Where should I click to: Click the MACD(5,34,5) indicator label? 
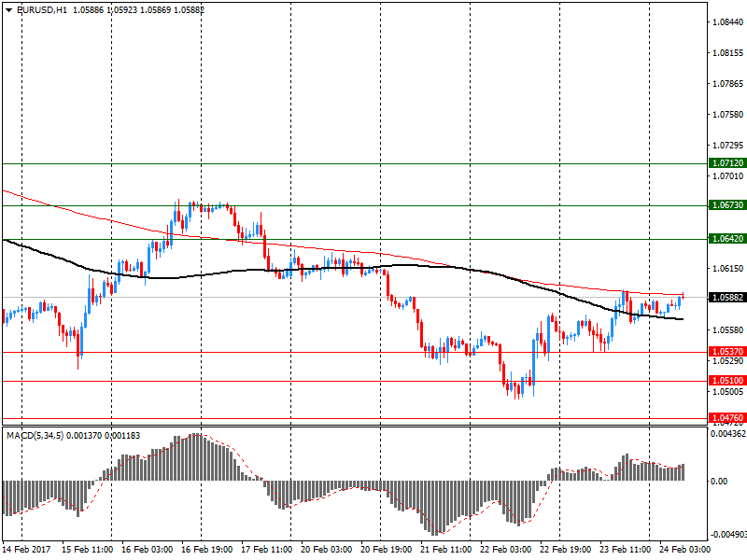click(35, 436)
